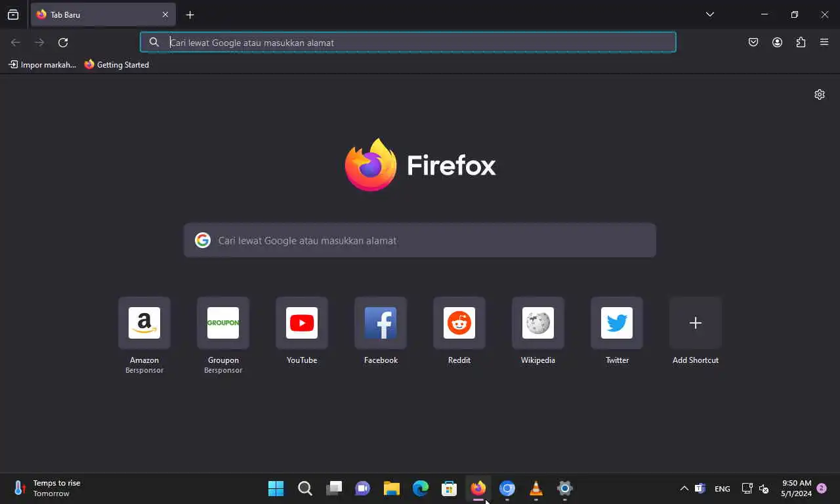Open a new tab with plus button
Image resolution: width=840 pixels, height=504 pixels.
pos(190,14)
